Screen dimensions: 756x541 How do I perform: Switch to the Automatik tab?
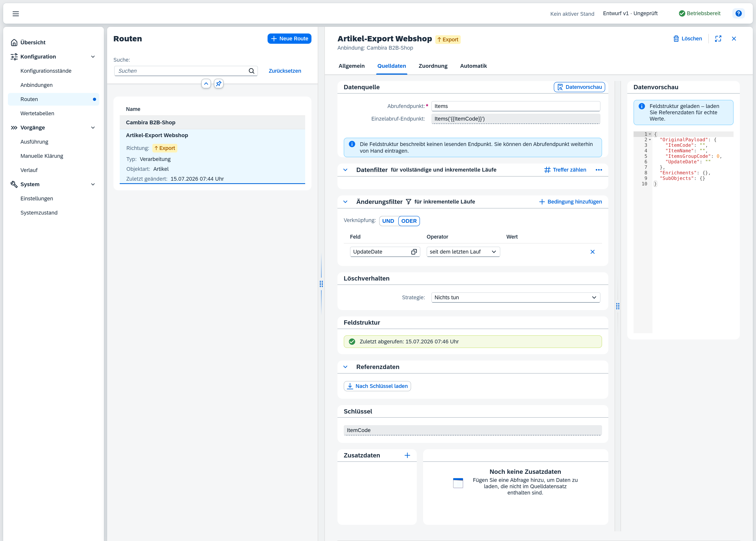click(x=473, y=66)
